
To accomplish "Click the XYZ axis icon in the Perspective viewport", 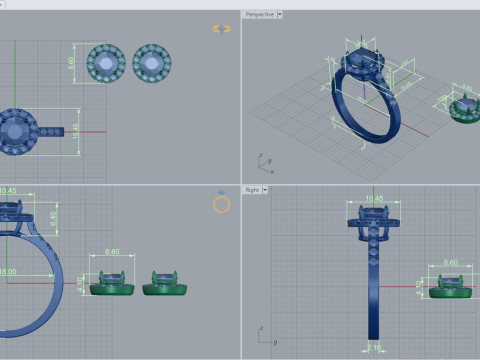I will tap(266, 164).
